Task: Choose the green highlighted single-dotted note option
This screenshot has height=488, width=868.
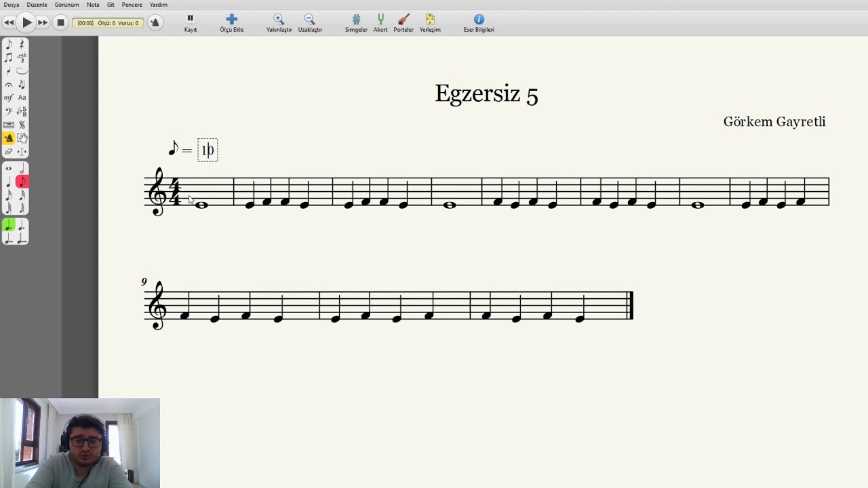Action: (x=9, y=226)
